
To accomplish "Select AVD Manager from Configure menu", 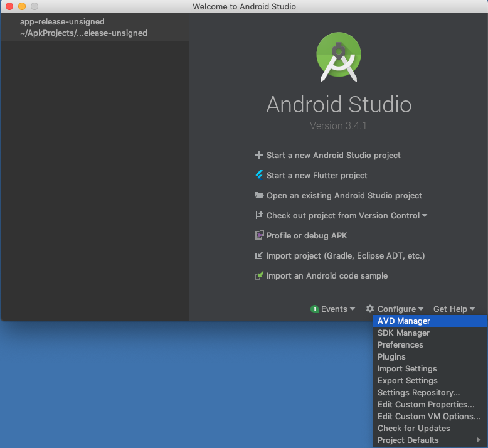I will [430, 321].
